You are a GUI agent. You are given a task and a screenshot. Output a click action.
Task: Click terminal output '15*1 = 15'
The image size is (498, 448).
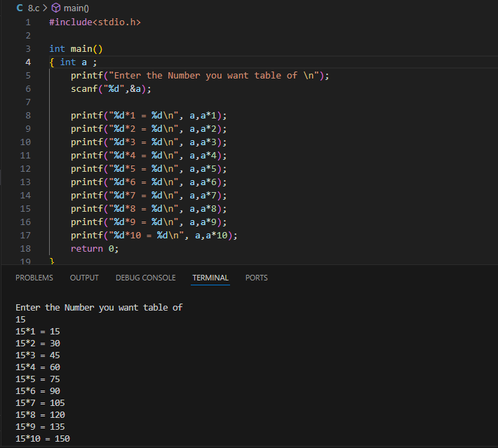(38, 332)
